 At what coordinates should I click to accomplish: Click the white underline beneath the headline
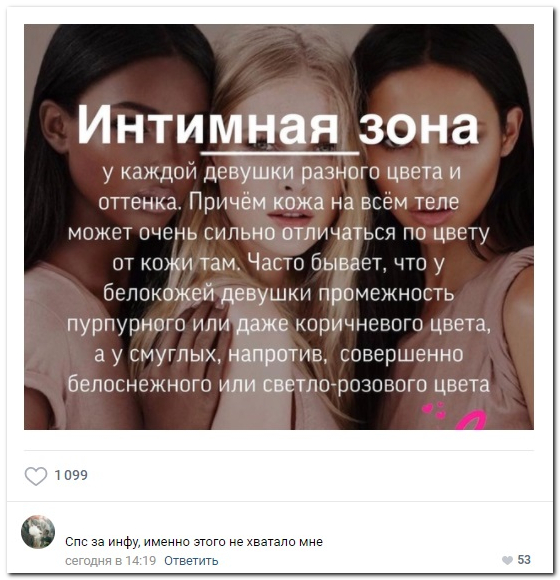point(279,152)
